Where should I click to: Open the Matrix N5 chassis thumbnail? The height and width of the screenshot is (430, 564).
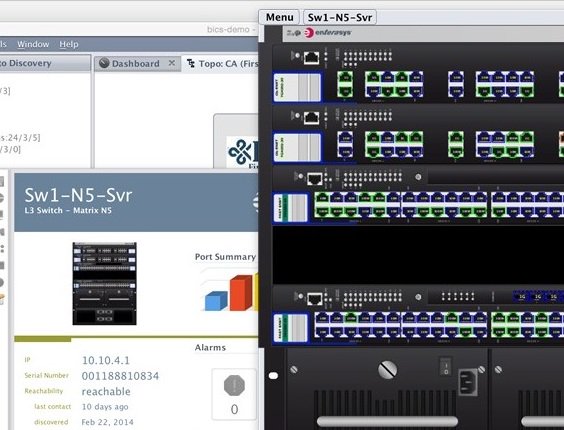tap(104, 284)
